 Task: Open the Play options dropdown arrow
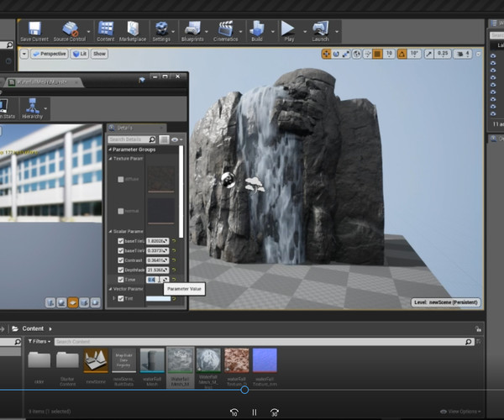coord(305,31)
